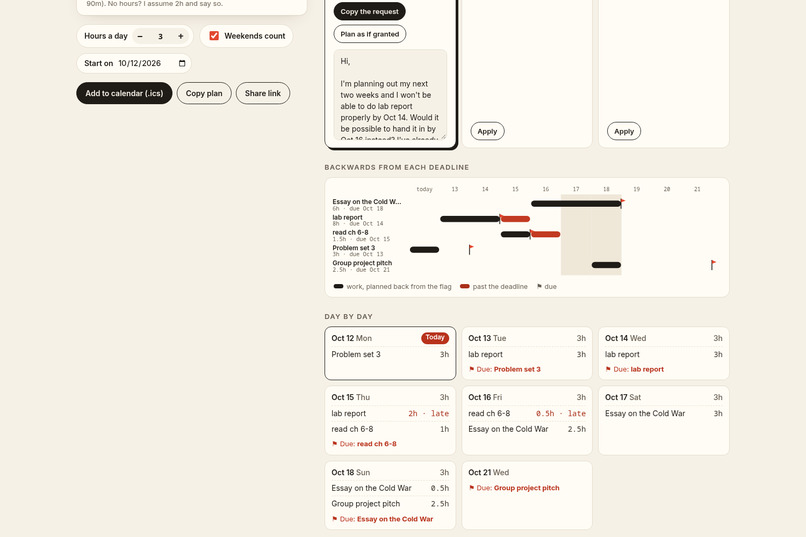Click 'read ch 6-8' task in Oct 15 card

click(352, 429)
